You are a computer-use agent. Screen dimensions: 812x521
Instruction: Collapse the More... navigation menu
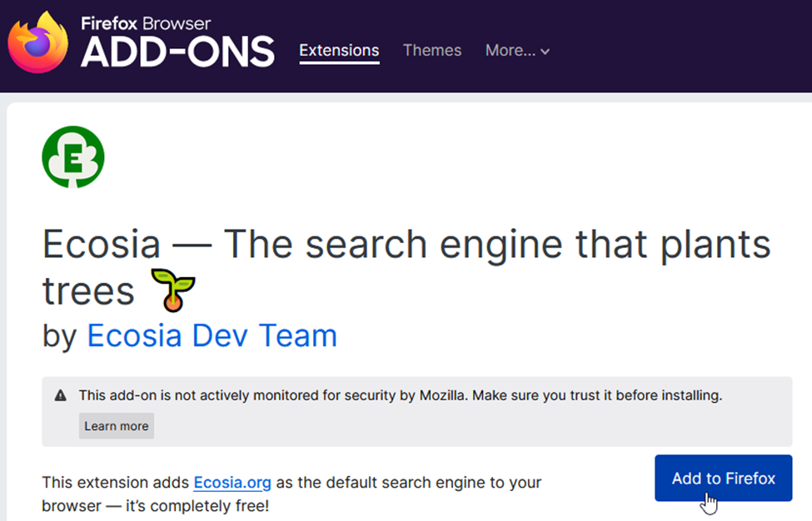coord(511,50)
